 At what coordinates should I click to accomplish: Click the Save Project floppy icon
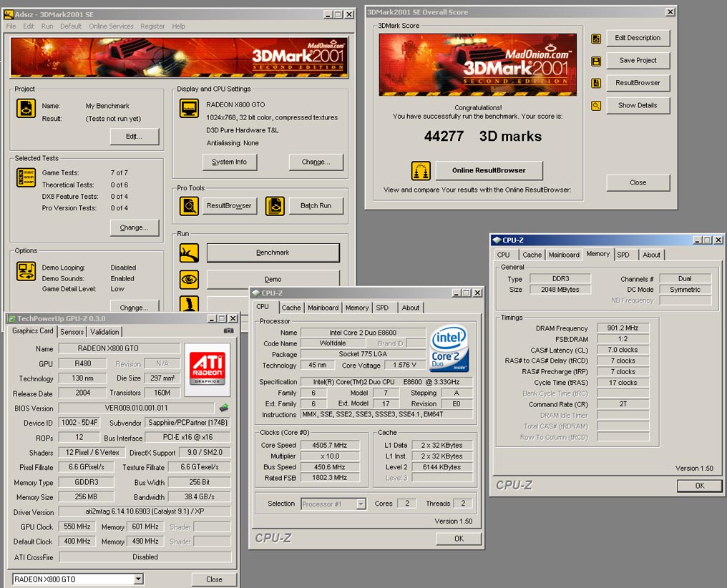point(596,61)
